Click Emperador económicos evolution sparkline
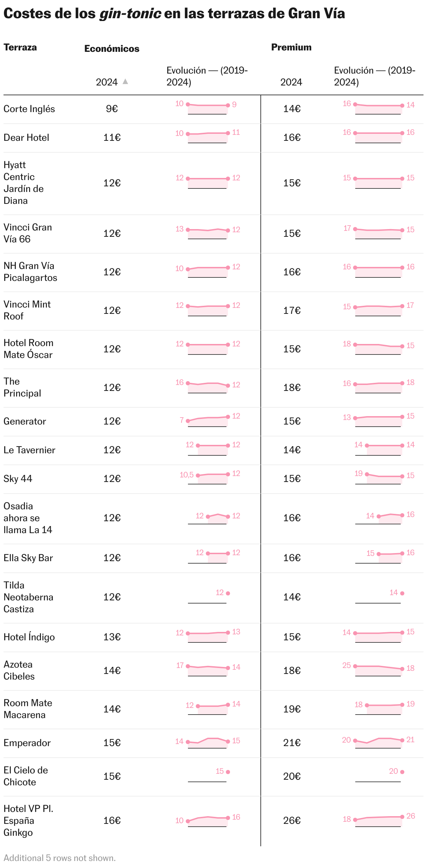Viewport: 427px width, 868px height. pyautogui.click(x=208, y=742)
